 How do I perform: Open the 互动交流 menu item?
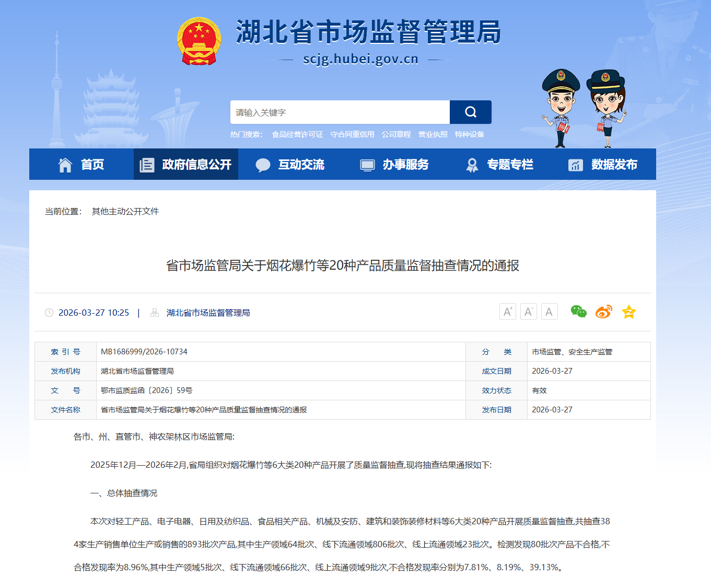pos(301,164)
